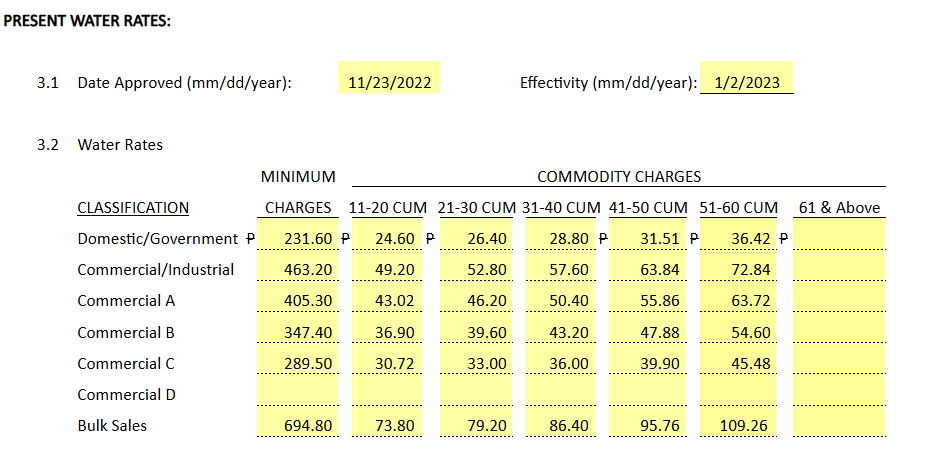Click the Commercial D row label
This screenshot has width=932, height=473.
tap(127, 395)
